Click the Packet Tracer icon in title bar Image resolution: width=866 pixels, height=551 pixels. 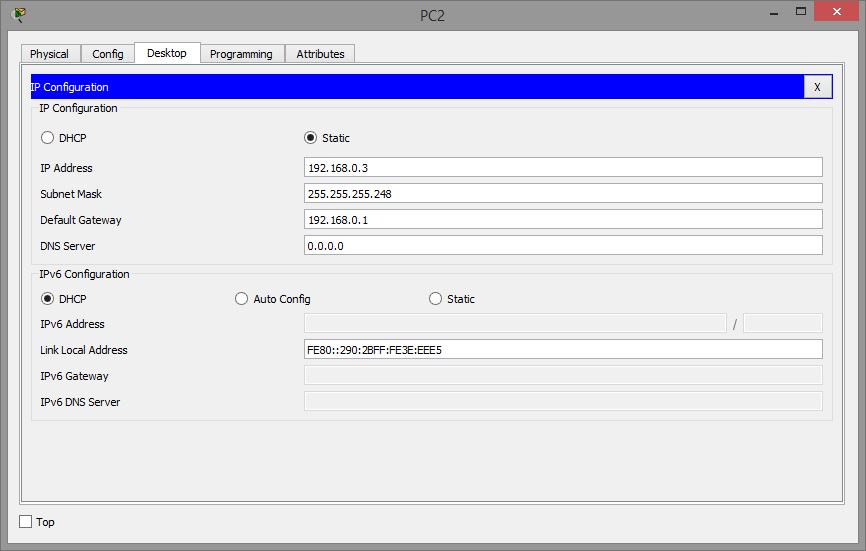(19, 14)
